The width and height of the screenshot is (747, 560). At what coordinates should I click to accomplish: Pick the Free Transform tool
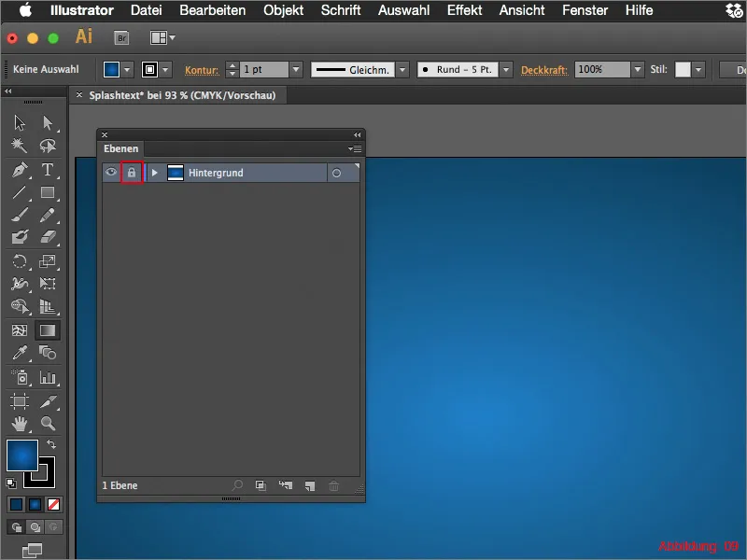coord(48,284)
